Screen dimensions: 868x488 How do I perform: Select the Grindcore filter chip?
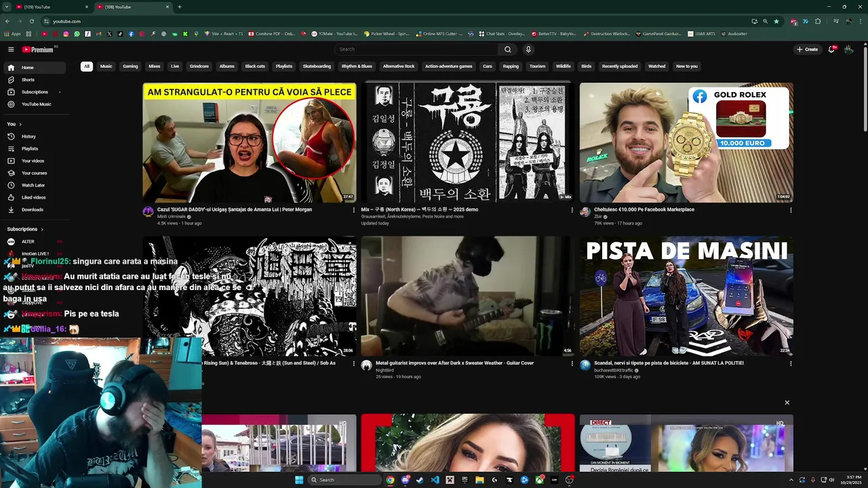(x=199, y=66)
